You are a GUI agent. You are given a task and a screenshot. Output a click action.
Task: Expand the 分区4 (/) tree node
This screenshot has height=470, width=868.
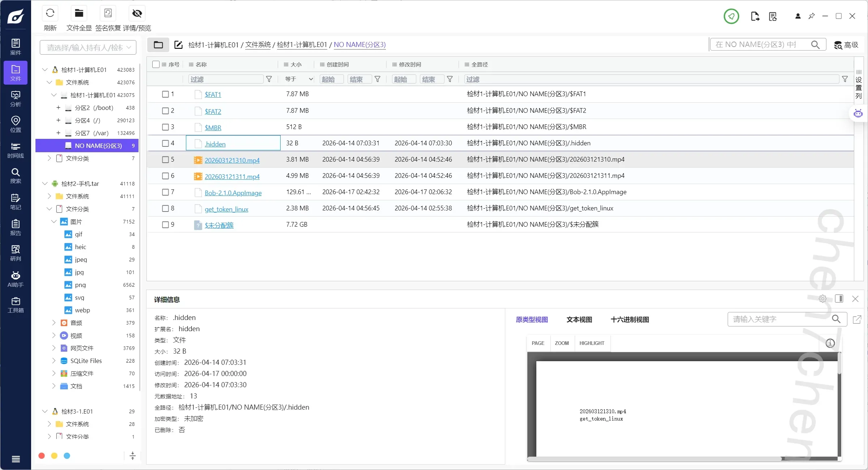coord(58,120)
